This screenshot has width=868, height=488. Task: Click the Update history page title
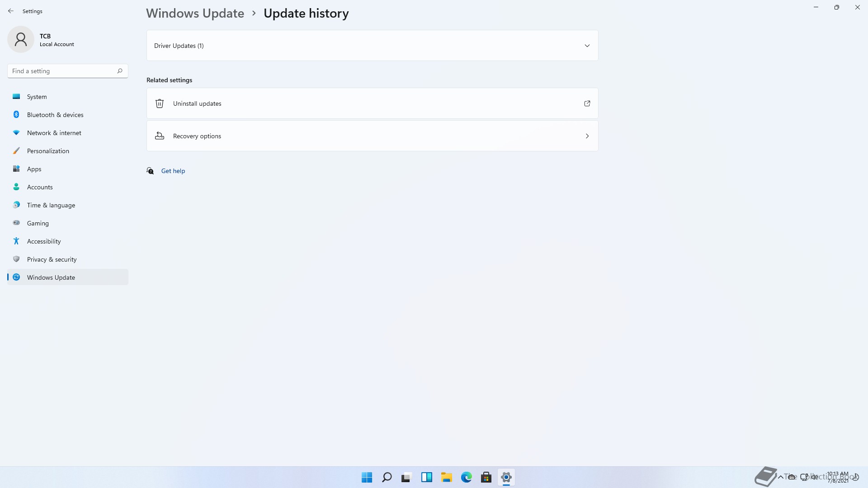click(x=306, y=14)
